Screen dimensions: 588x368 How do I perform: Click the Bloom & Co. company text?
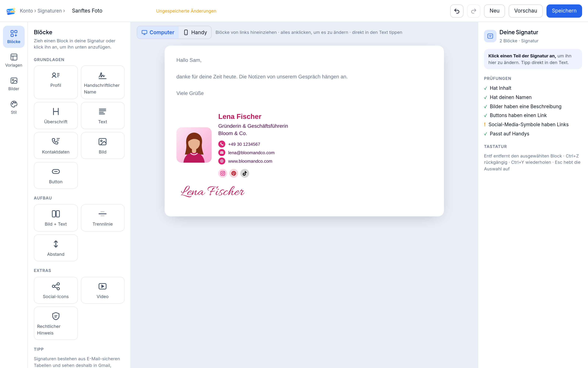click(232, 134)
